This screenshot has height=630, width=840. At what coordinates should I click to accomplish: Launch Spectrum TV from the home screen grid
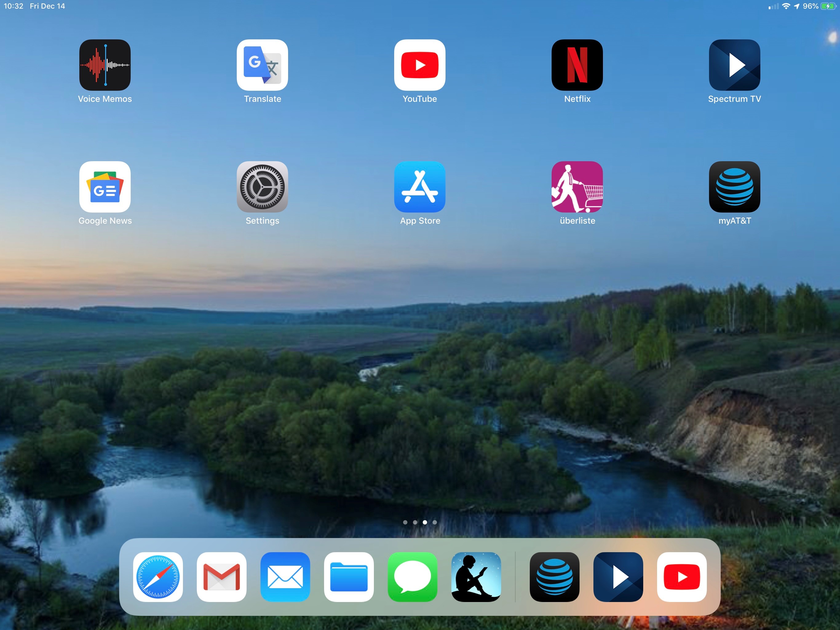point(735,65)
